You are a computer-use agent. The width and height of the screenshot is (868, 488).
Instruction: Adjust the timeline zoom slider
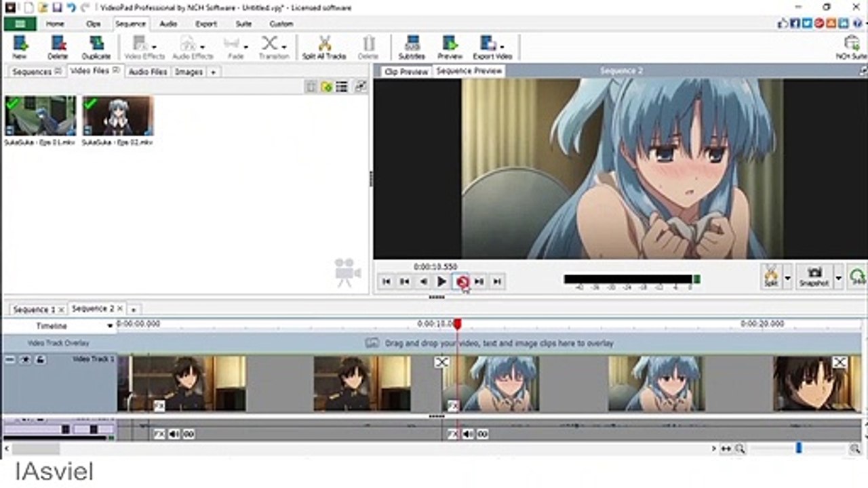point(799,449)
